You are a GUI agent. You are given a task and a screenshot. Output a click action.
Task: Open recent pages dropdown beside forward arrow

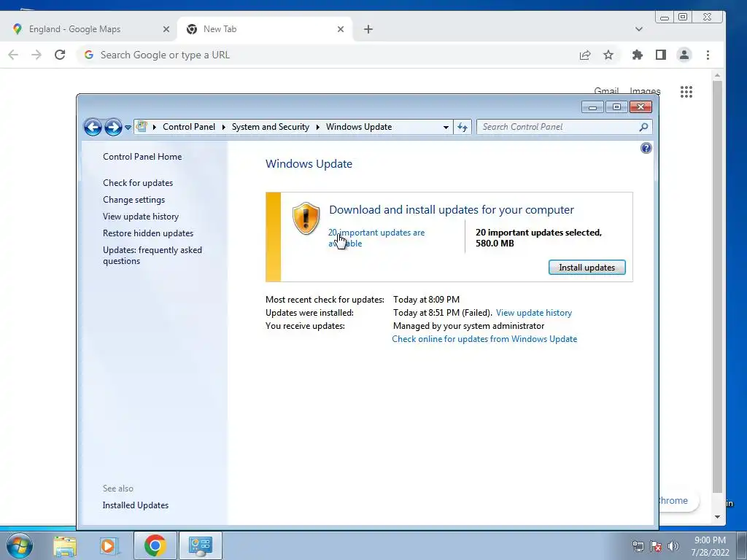point(128,127)
